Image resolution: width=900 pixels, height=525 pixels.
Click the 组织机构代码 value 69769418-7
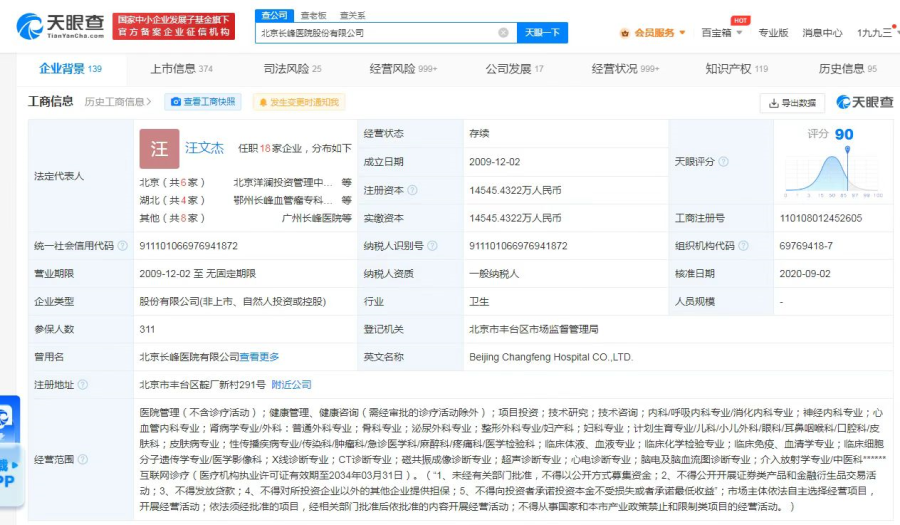805,246
